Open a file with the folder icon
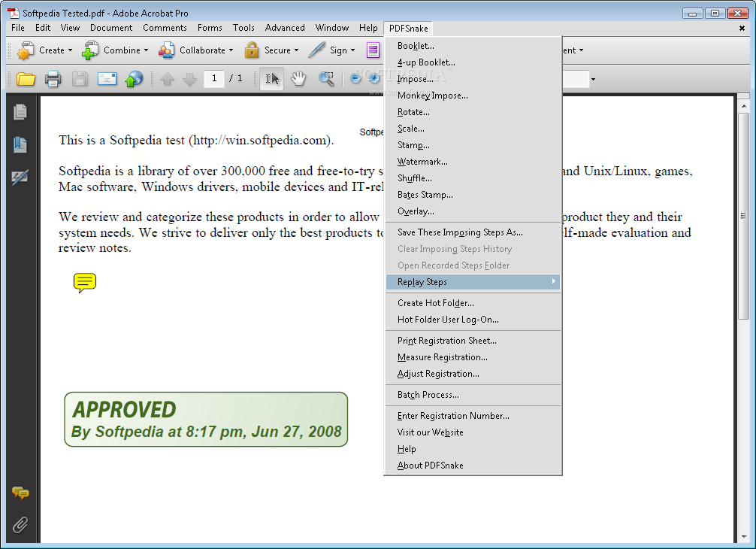 (x=26, y=79)
